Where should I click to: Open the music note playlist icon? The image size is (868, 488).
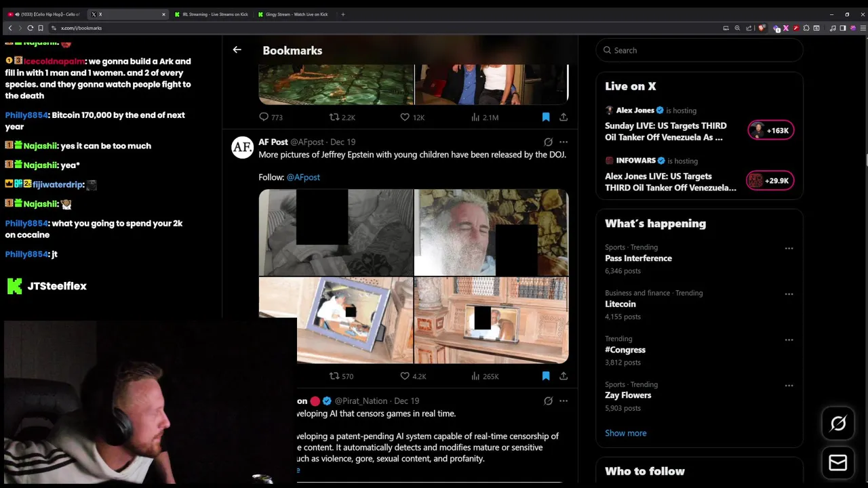click(x=833, y=28)
